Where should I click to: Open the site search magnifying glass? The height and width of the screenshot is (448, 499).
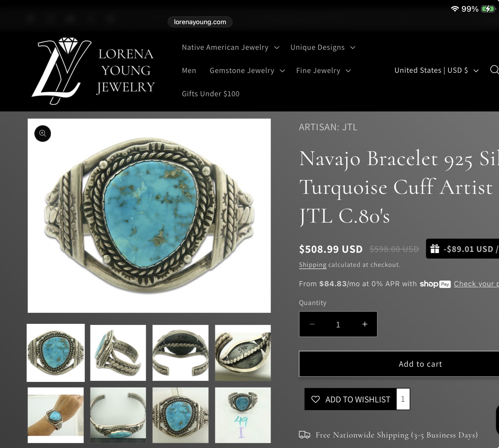(494, 70)
